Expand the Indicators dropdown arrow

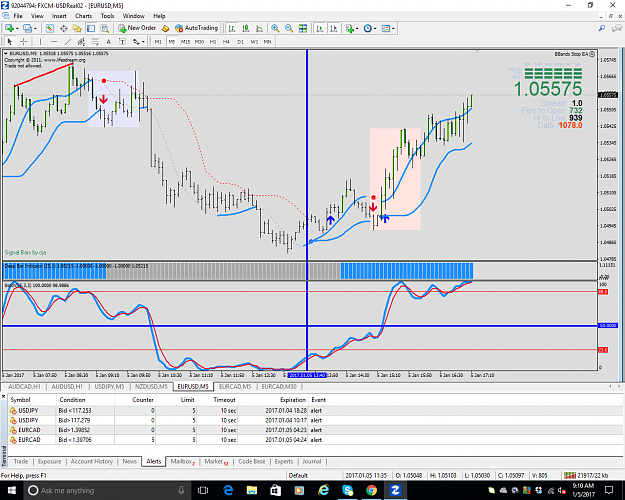357,29
